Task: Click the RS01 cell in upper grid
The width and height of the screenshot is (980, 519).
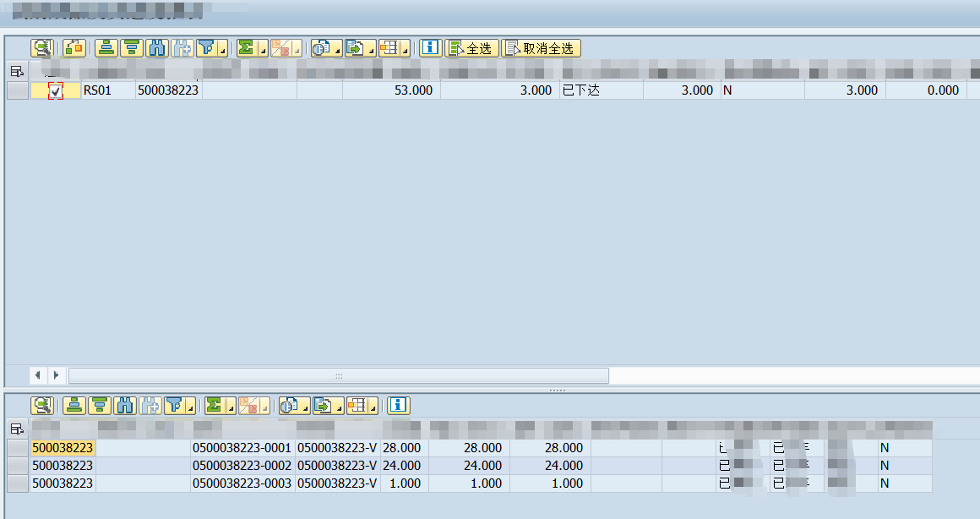Action: point(108,90)
